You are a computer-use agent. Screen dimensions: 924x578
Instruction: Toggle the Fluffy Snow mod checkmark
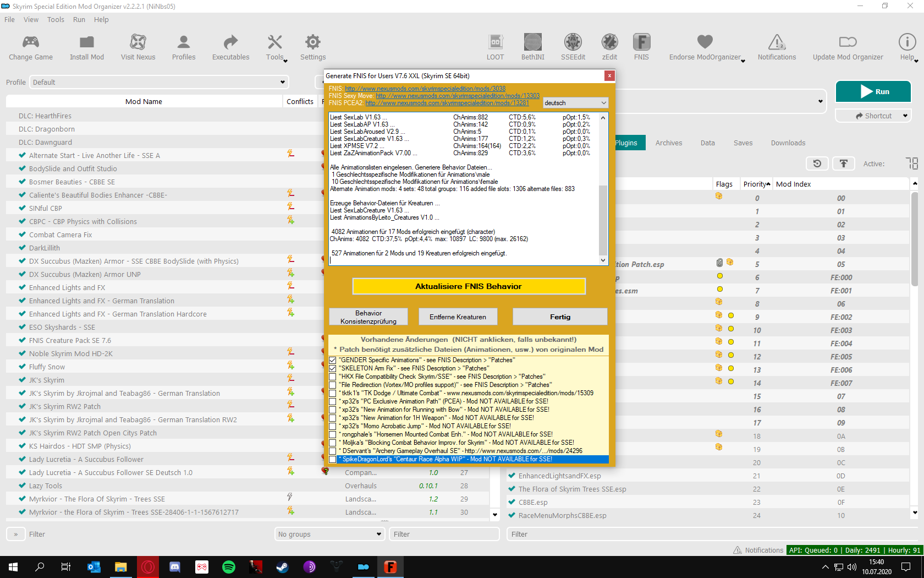pyautogui.click(x=22, y=367)
